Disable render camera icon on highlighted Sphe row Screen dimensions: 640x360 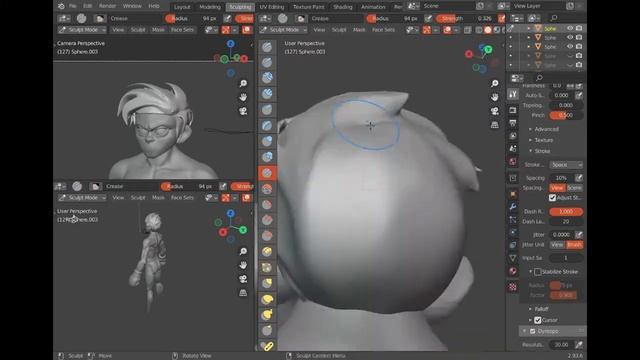[x=579, y=28]
